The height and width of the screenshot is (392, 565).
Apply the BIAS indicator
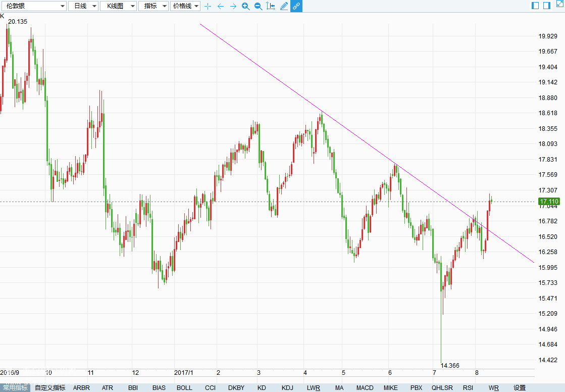pyautogui.click(x=159, y=388)
